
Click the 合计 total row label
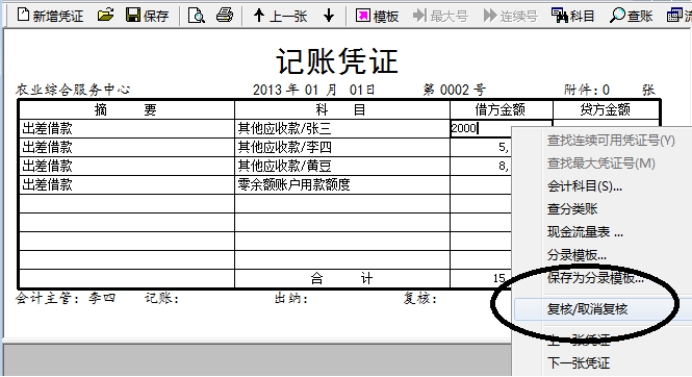(342, 279)
